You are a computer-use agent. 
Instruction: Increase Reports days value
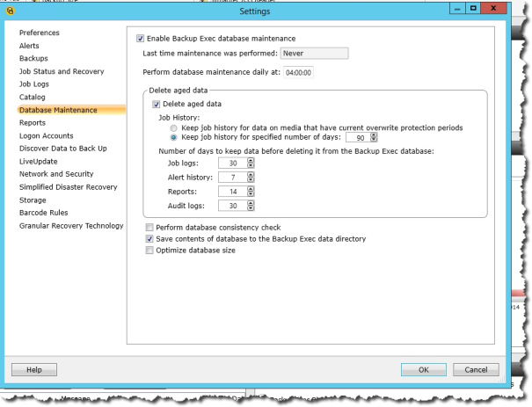[251, 189]
